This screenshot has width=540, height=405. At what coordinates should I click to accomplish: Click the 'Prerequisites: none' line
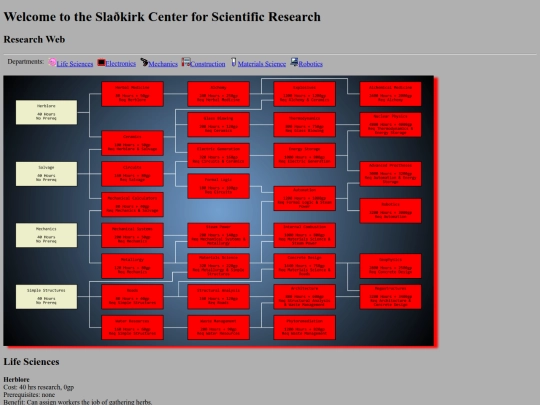[x=29, y=395]
